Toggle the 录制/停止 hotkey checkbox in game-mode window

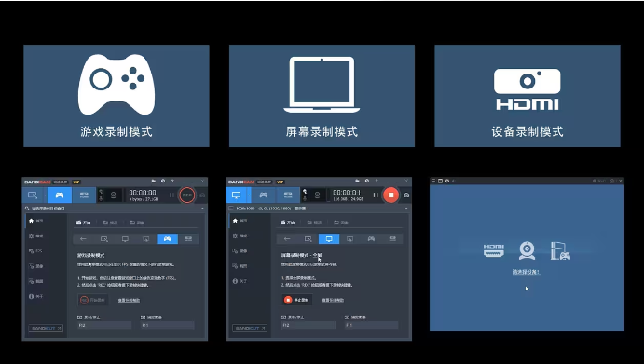pos(79,317)
